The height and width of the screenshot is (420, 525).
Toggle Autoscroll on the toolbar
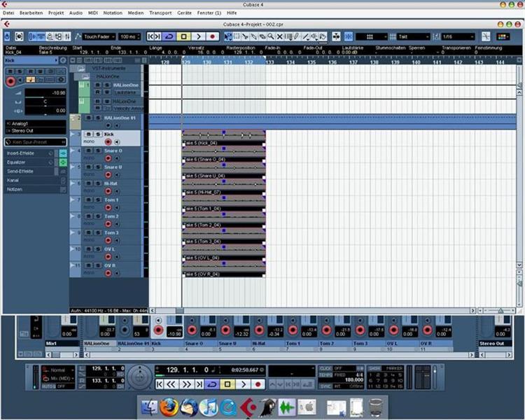coord(336,36)
